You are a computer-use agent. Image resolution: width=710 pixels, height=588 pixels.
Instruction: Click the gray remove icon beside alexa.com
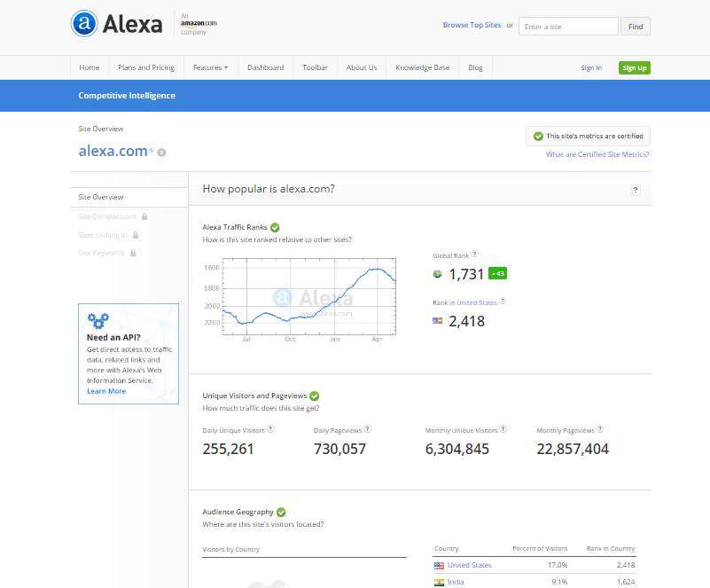point(161,153)
